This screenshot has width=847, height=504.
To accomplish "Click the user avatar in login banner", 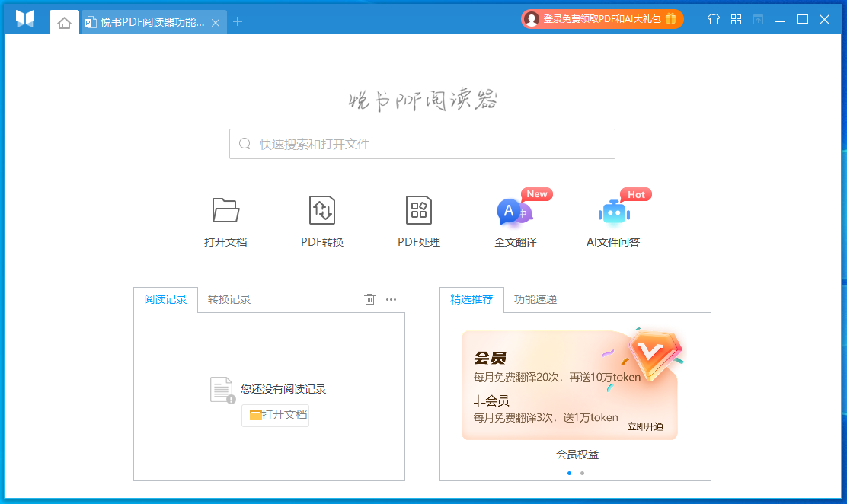I will [x=532, y=20].
